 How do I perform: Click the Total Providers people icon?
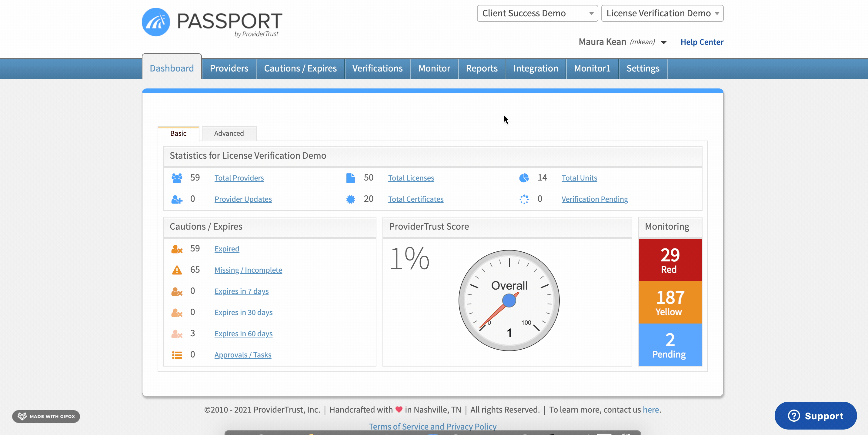pos(177,178)
